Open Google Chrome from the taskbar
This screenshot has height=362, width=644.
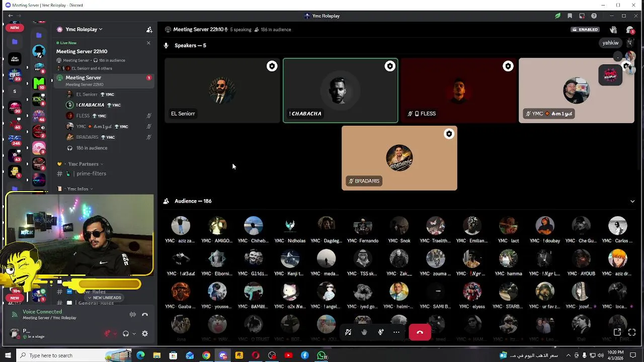(x=206, y=355)
